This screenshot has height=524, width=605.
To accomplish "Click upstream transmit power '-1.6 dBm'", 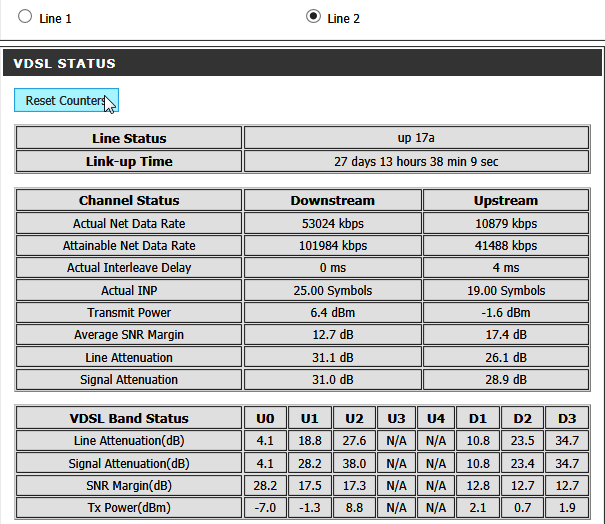I will [x=506, y=312].
